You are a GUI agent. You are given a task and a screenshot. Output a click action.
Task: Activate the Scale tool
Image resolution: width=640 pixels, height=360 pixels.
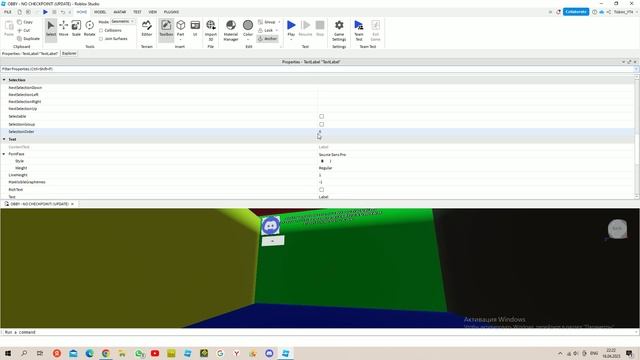coord(76,28)
